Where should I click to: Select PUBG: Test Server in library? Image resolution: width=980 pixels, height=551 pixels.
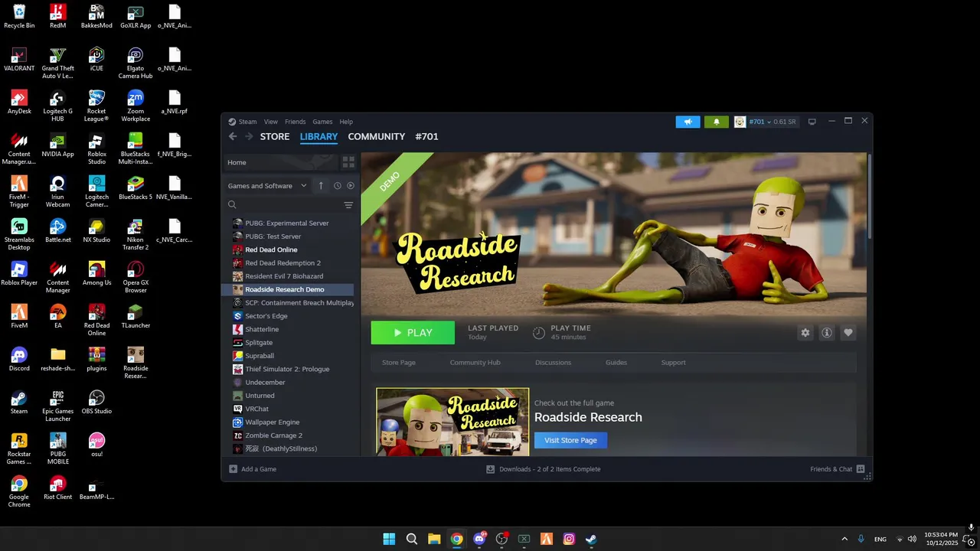(273, 236)
